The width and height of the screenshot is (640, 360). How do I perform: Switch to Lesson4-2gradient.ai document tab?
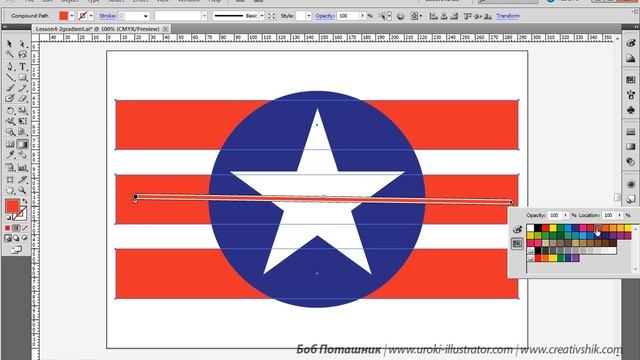pyautogui.click(x=97, y=29)
